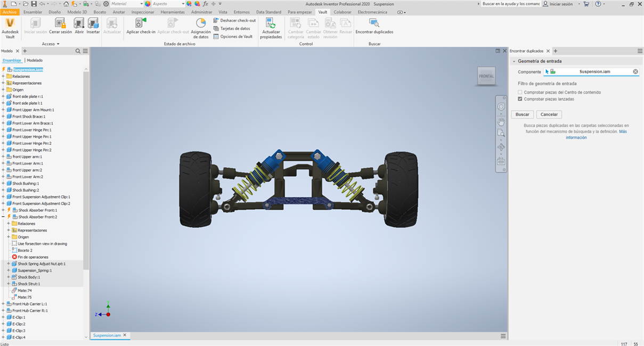644x346 pixels.
Task: Add a new browser panel with plus next to Modelo
Action: coord(25,51)
